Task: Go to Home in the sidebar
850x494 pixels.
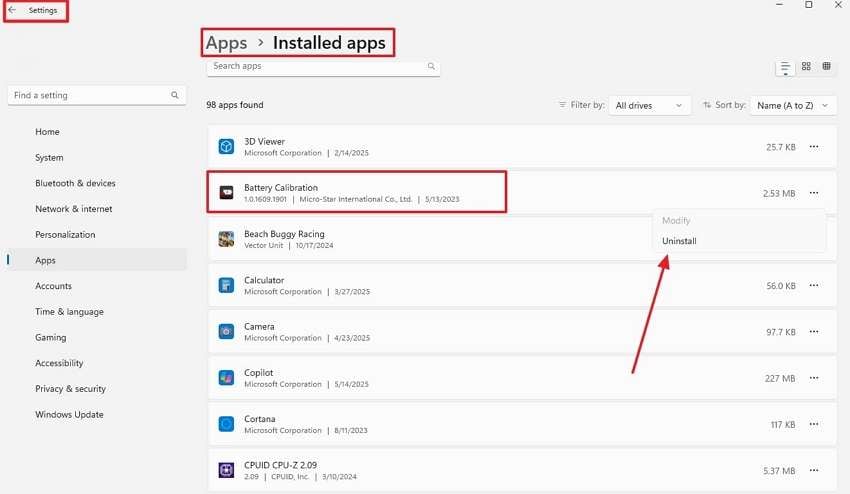Action: pos(47,132)
